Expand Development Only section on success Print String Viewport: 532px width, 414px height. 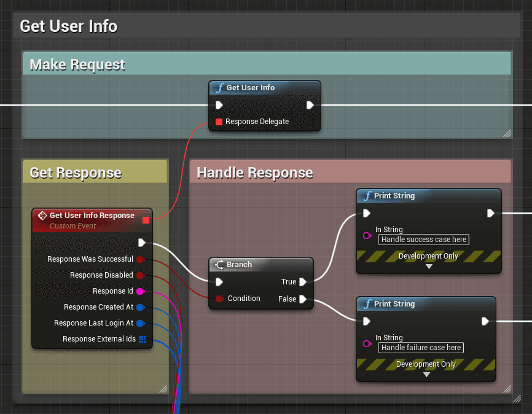click(428, 266)
